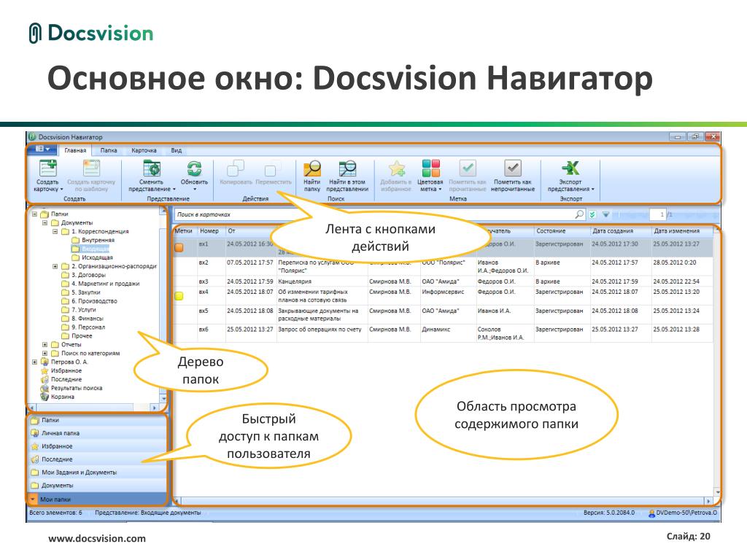Screen dimensions: 747x560
Task: Click yellow mark in row вх4
Action: [179, 296]
